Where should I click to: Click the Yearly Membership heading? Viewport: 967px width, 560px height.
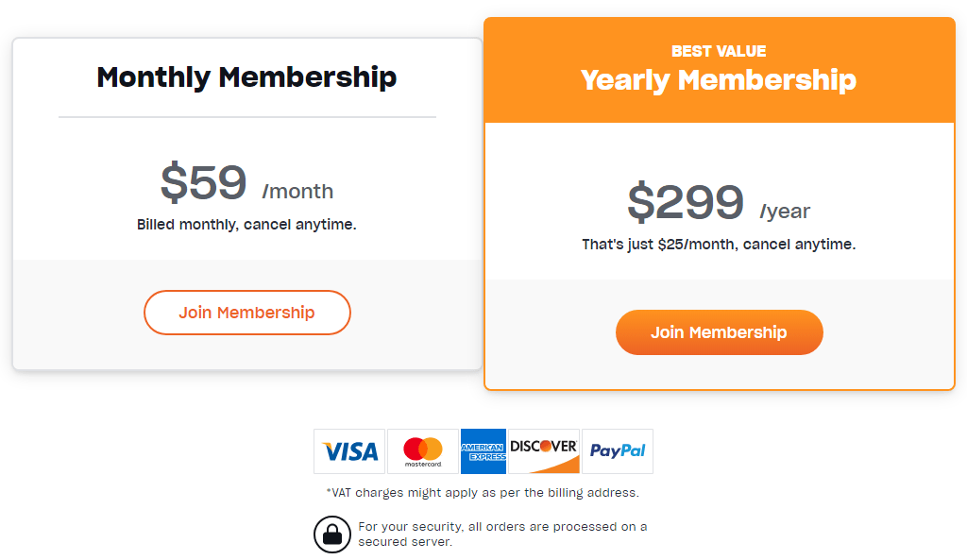(719, 80)
